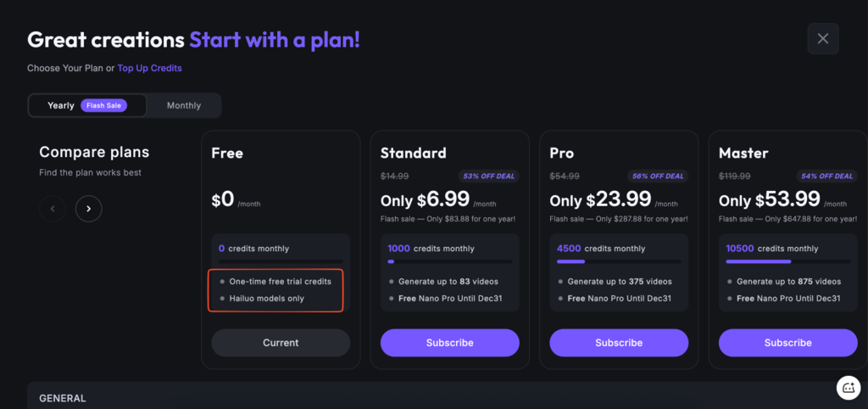Close the plan selection dialog

[x=822, y=38]
